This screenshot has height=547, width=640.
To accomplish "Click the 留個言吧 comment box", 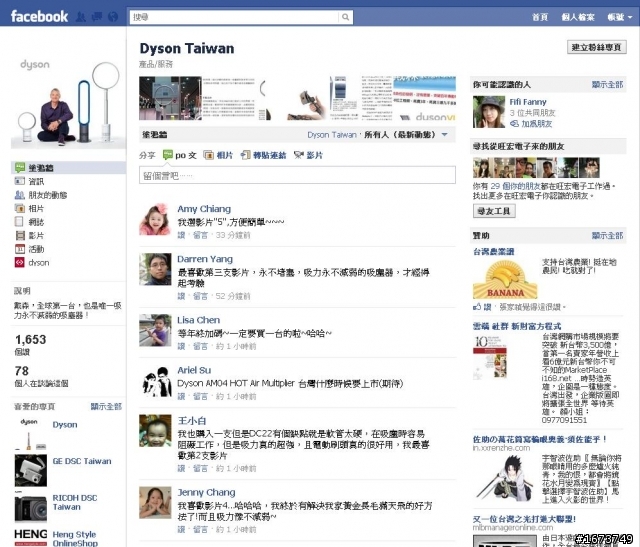I will tap(297, 175).
